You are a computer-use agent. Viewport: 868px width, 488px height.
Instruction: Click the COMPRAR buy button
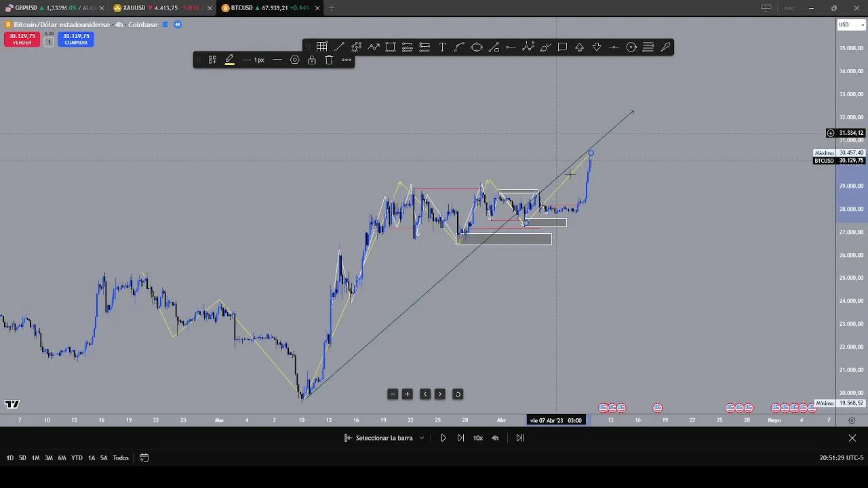76,39
